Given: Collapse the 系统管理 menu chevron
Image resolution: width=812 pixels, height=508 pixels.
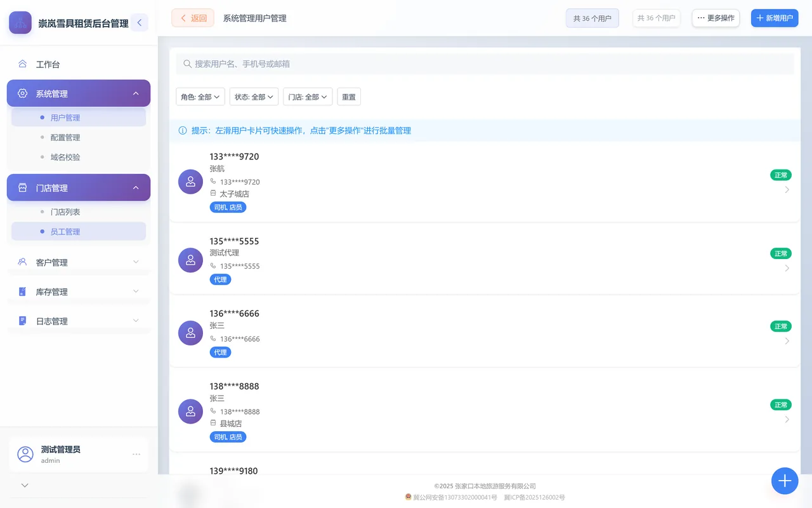Looking at the screenshot, I should coord(136,93).
